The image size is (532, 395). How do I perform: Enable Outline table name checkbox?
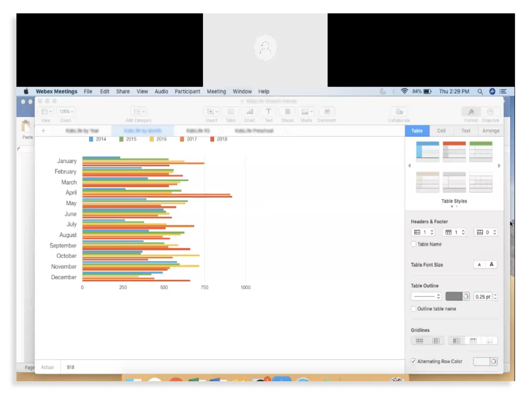coord(414,309)
